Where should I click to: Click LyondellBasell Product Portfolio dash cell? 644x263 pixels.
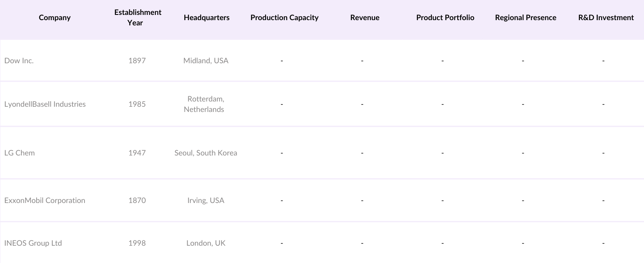(x=442, y=104)
